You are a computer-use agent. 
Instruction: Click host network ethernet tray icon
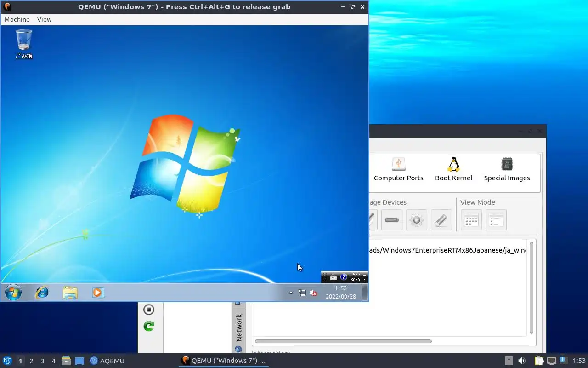point(552,361)
